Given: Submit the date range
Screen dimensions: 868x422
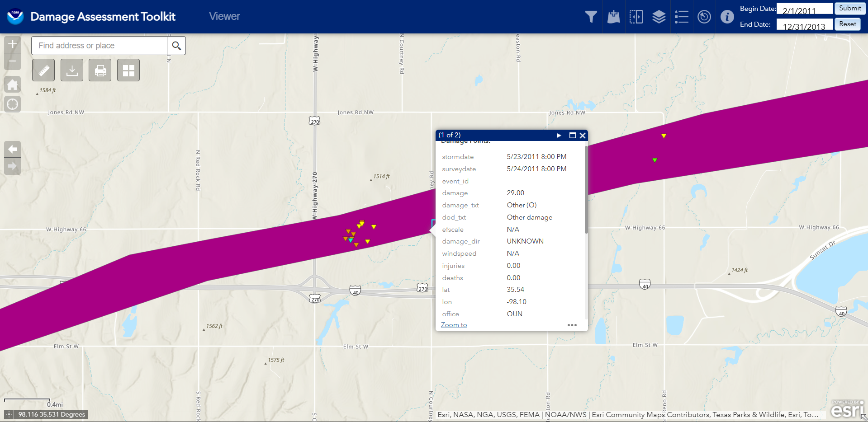Looking at the screenshot, I should pos(849,9).
